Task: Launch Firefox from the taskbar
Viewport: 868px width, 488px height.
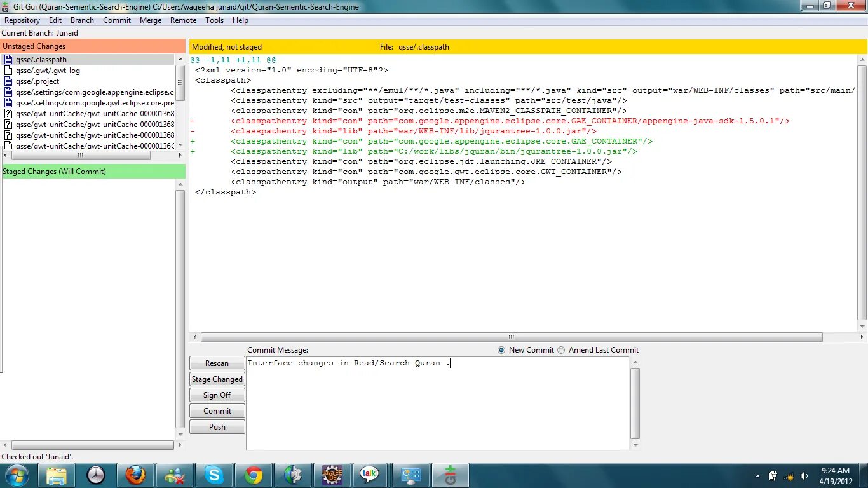Action: tap(135, 475)
